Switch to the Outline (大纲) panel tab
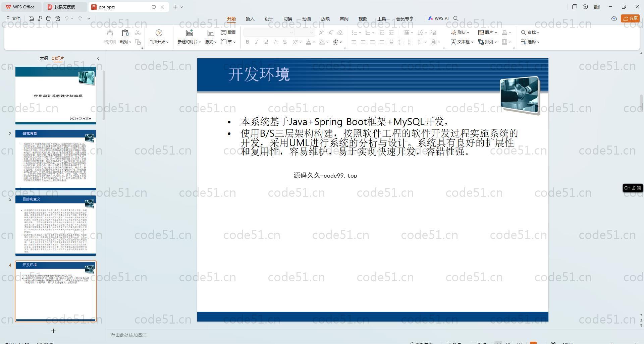This screenshot has height=344, width=644. [44, 58]
